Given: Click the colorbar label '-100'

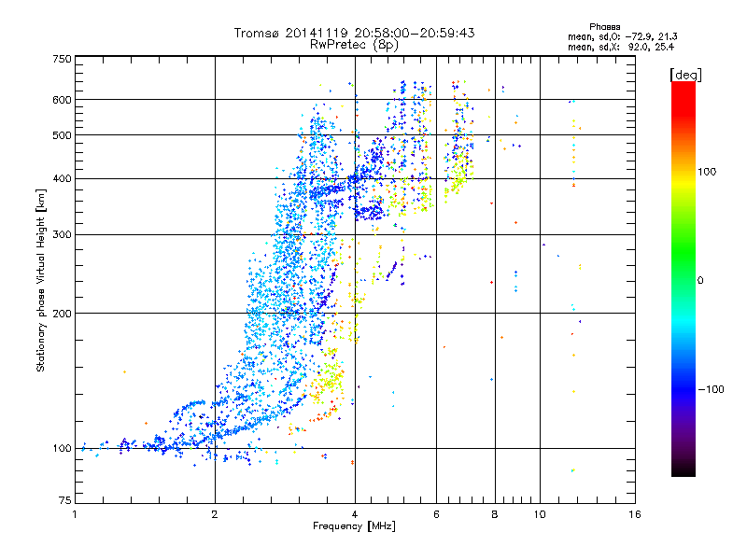Looking at the screenshot, I should (x=711, y=389).
